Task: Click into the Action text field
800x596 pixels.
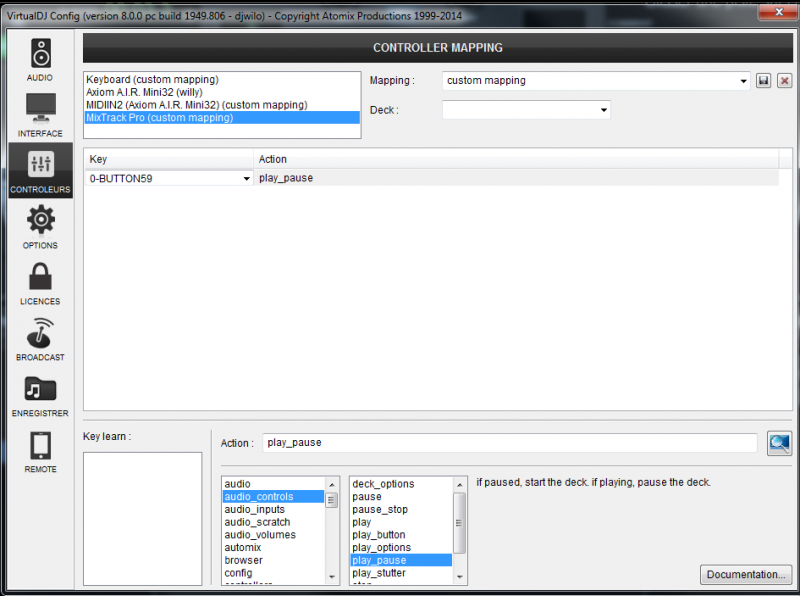Action: [x=510, y=442]
